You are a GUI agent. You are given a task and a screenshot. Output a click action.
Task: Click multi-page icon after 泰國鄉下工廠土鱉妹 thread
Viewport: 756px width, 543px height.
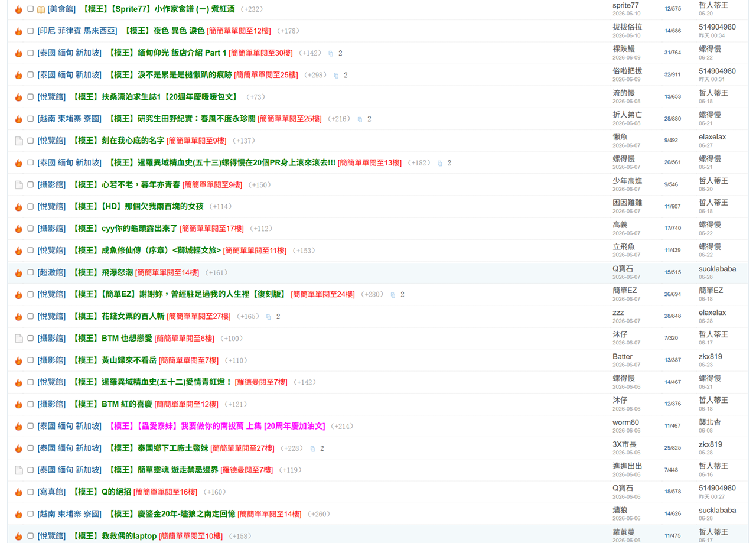click(x=312, y=448)
